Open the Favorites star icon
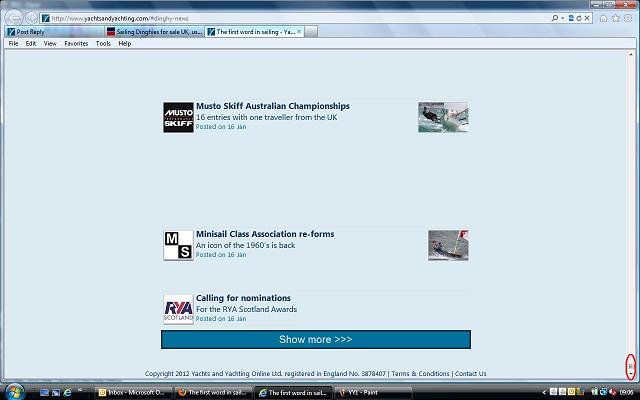The image size is (640, 400). coord(616,18)
